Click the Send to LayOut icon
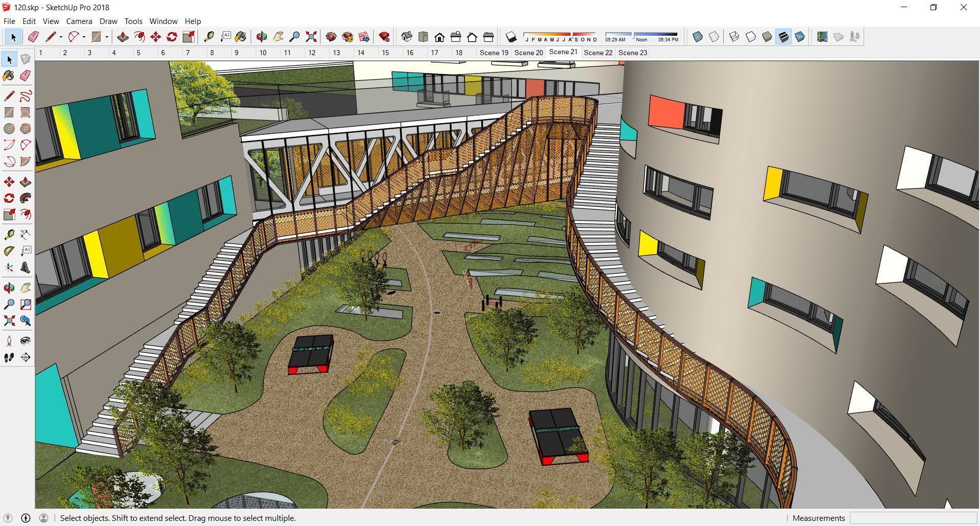Viewport: 980px width, 526px height. 364,37
